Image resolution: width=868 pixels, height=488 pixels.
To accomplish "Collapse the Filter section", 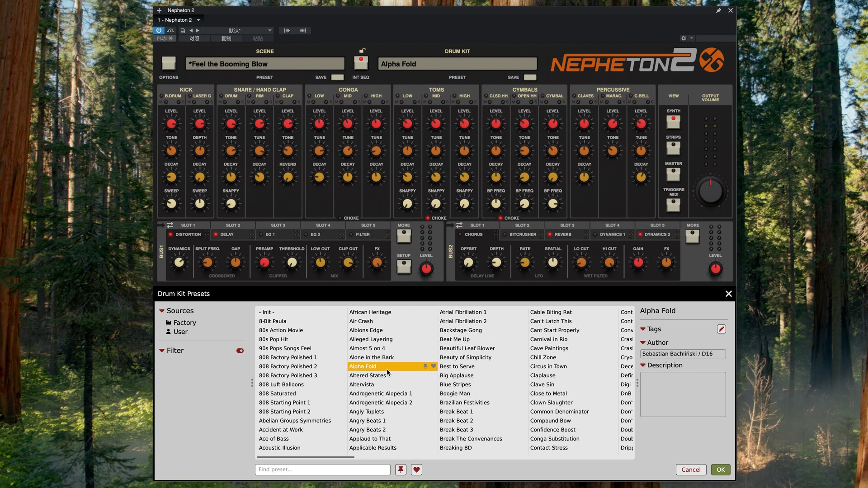I will point(162,351).
